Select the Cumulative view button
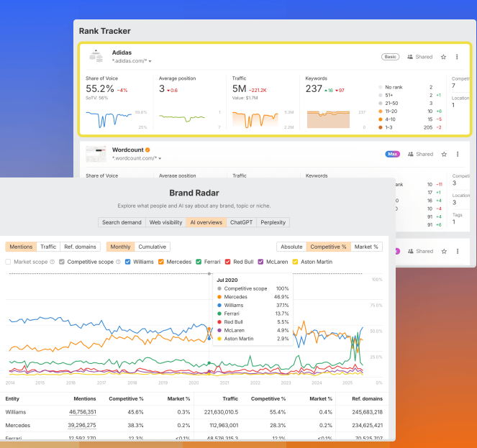The height and width of the screenshot is (448, 477). click(x=153, y=247)
